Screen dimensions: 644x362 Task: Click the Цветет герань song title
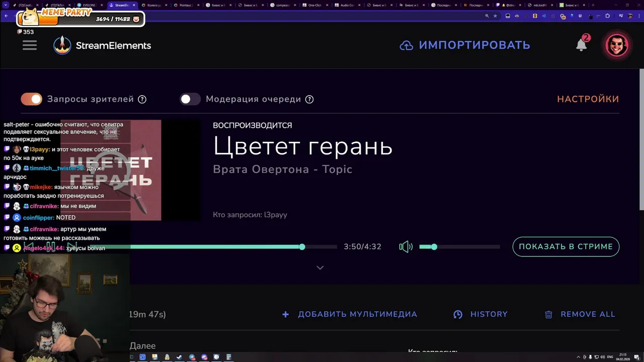302,146
